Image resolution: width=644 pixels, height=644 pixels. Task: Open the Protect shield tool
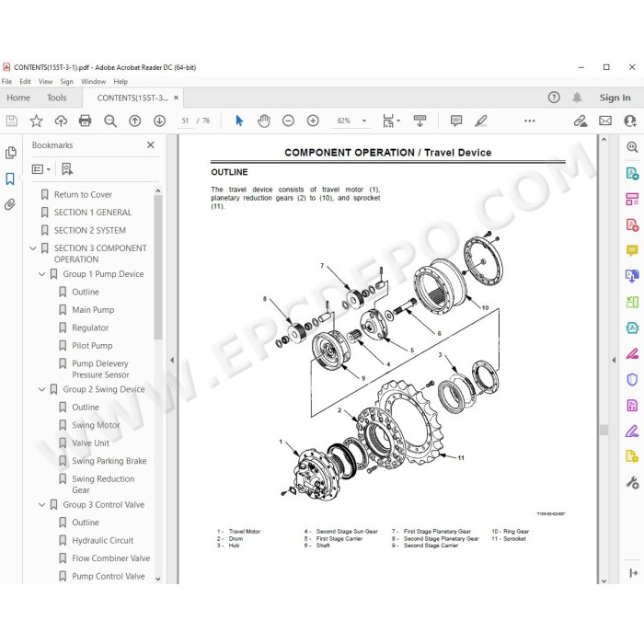tap(632, 379)
